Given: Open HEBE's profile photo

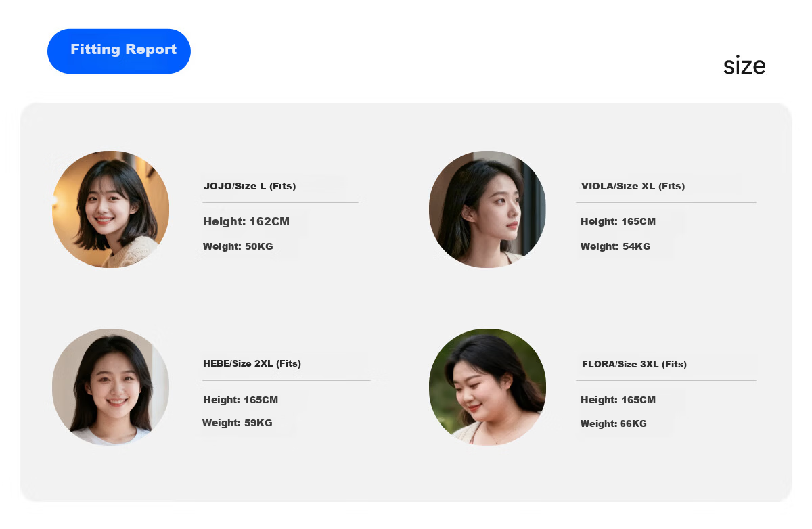Looking at the screenshot, I should [x=110, y=387].
